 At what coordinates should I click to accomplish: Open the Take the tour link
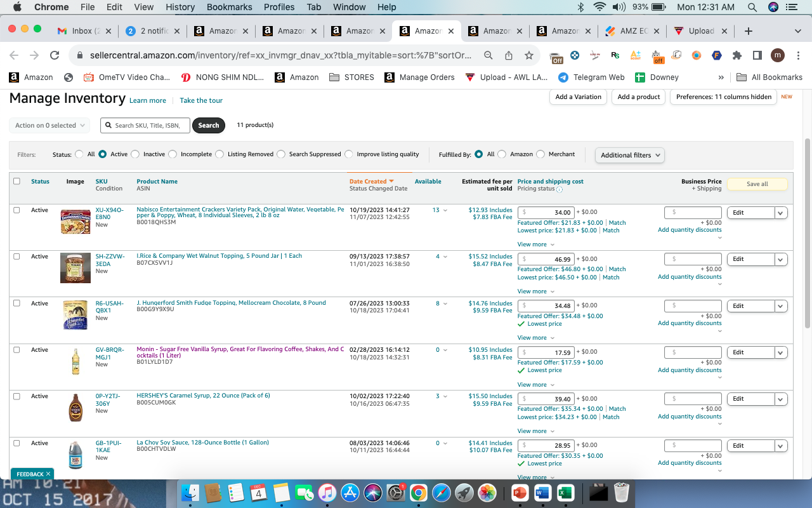201,100
